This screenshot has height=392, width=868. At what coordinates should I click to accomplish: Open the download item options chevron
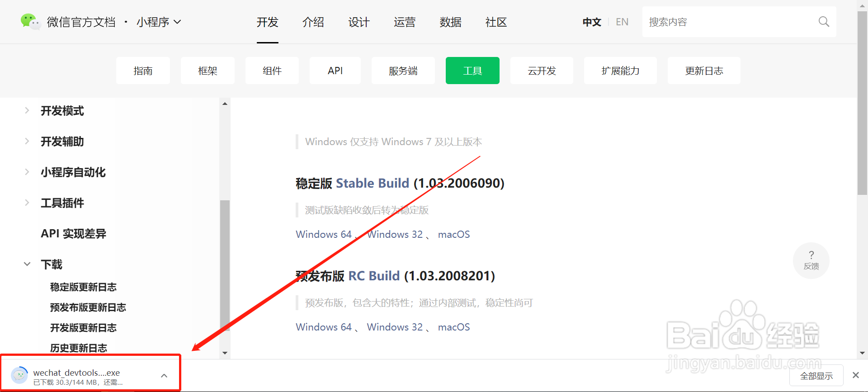(164, 376)
